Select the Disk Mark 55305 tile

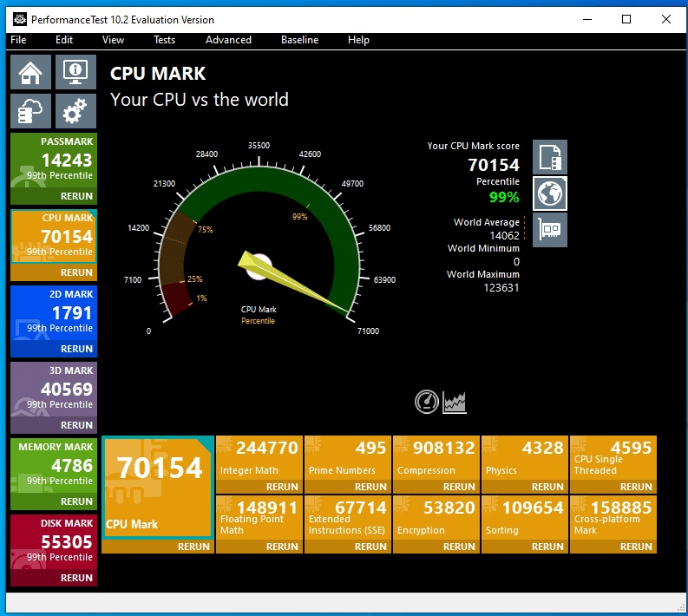(54, 542)
